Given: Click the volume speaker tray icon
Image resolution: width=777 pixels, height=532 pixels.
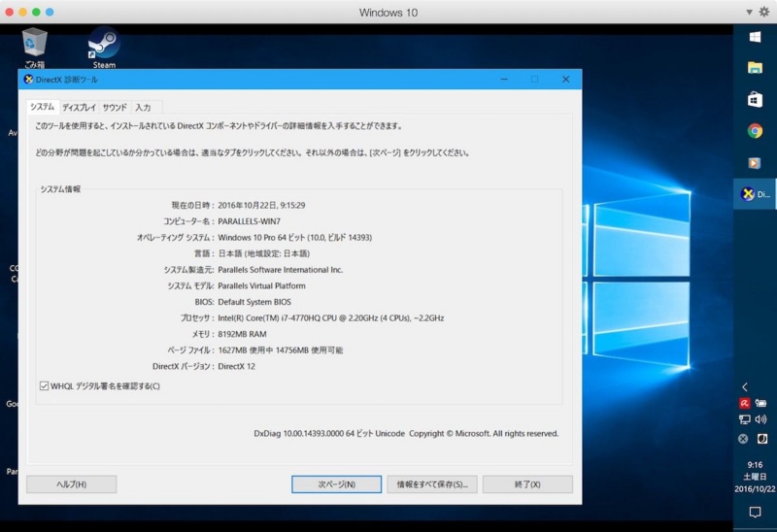Looking at the screenshot, I should pyautogui.click(x=761, y=420).
